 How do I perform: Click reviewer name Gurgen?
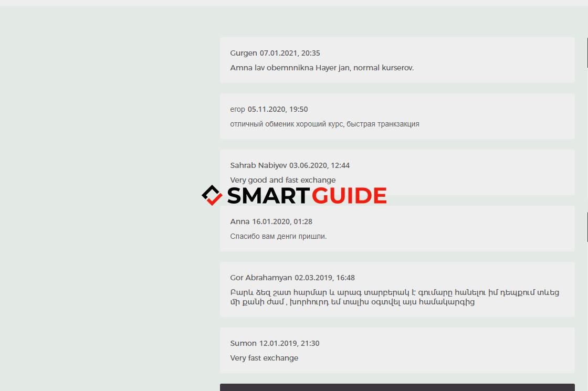point(244,53)
